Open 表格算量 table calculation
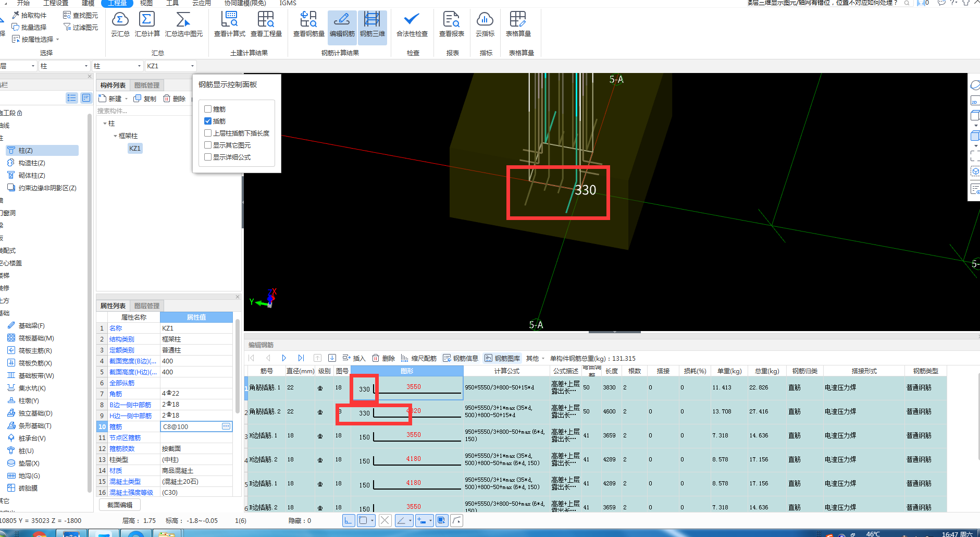980x537 pixels. (x=518, y=25)
